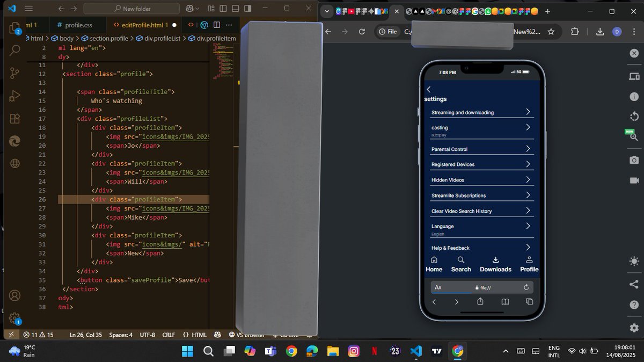Change indentation via Spaces: 4
Image resolution: width=644 pixels, height=362 pixels.
coord(121,335)
